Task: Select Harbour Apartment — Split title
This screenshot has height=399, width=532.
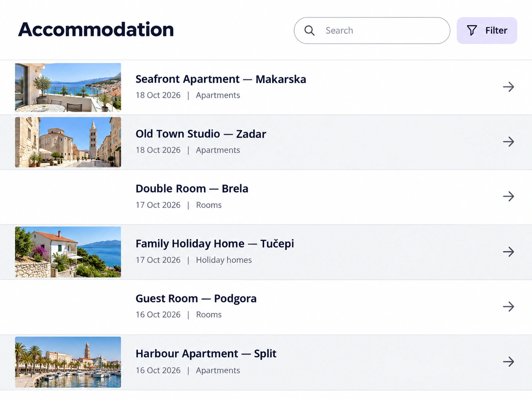Action: click(206, 353)
